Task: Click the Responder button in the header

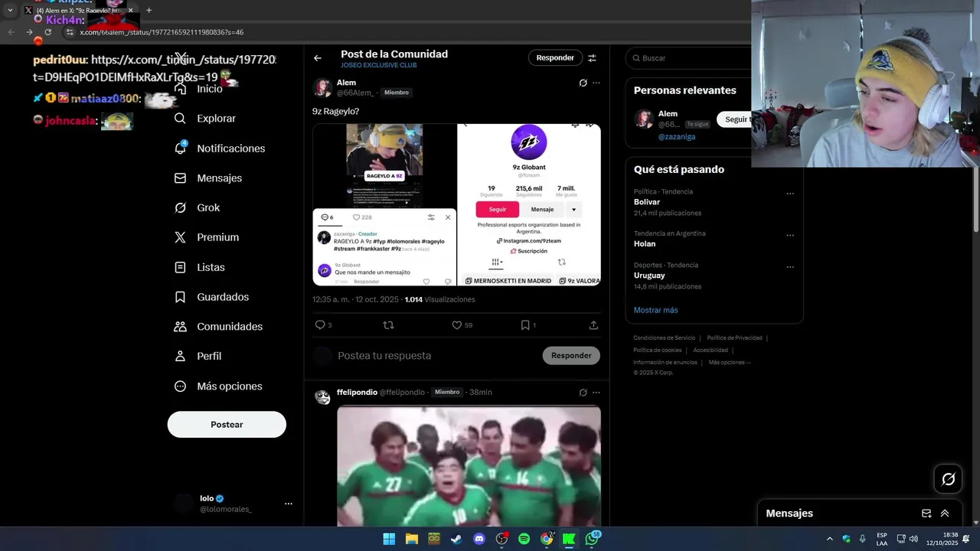Action: (x=555, y=58)
